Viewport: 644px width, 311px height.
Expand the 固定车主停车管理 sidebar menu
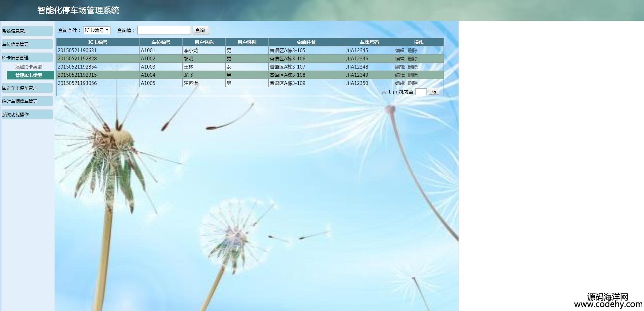pos(27,88)
